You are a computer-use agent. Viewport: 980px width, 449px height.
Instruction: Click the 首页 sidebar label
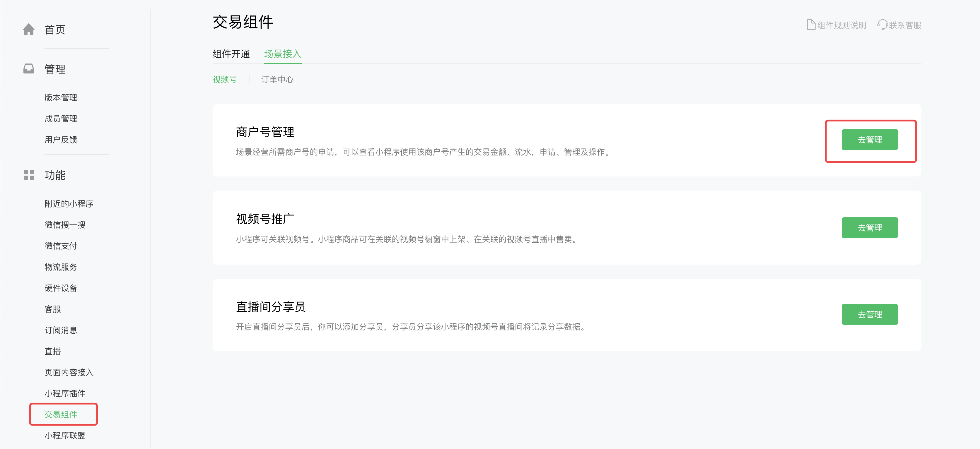[x=55, y=30]
